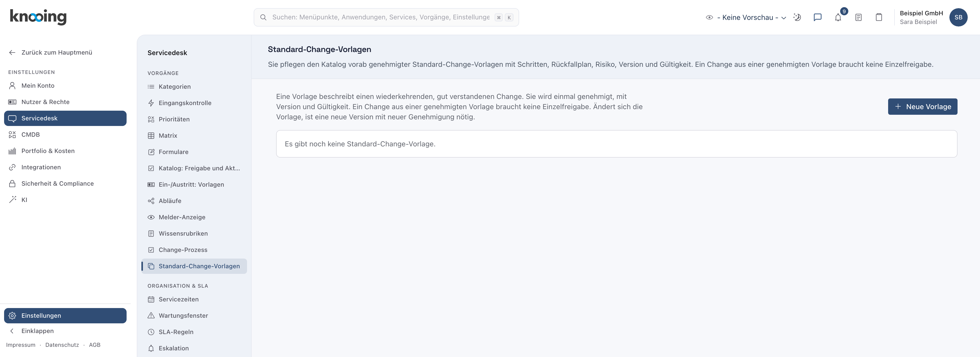The image size is (980, 357).
Task: Open the clipboard icon in header
Action: click(879, 18)
